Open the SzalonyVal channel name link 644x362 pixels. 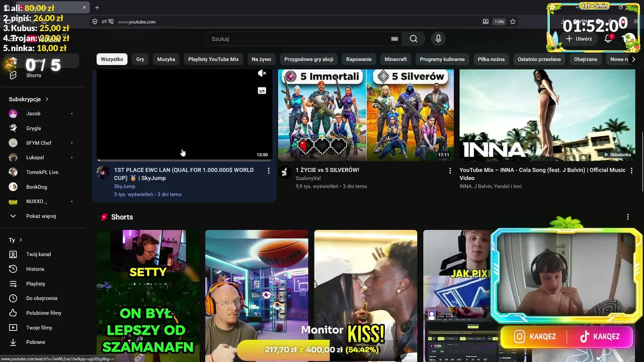pos(308,178)
